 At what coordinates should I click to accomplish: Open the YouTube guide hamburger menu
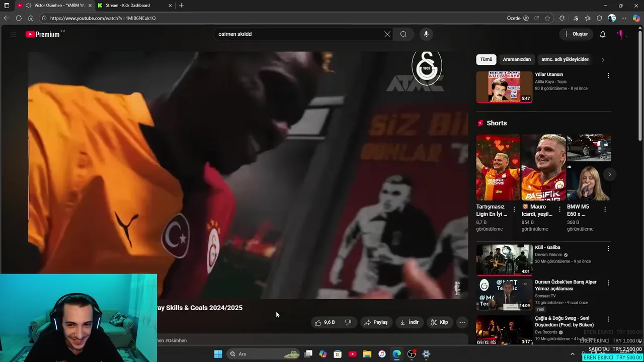coord(13,34)
